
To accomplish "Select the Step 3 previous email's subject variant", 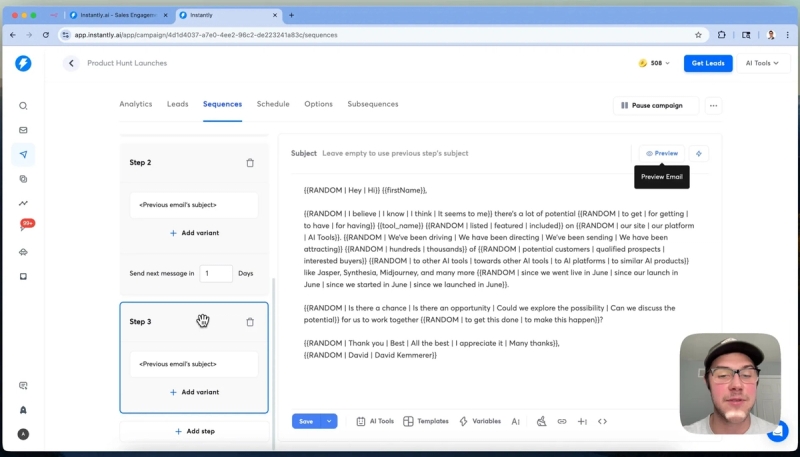I will click(194, 364).
